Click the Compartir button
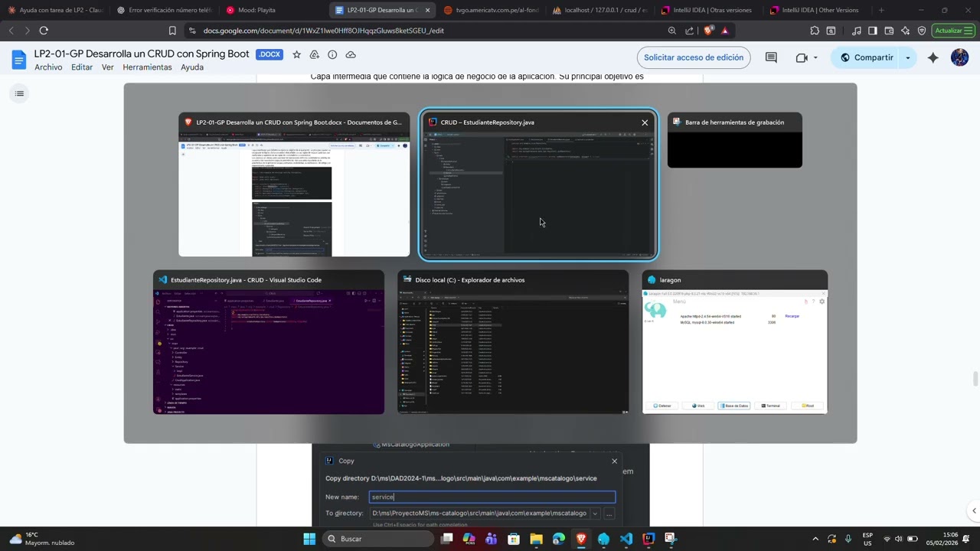980x551 pixels. (866, 57)
